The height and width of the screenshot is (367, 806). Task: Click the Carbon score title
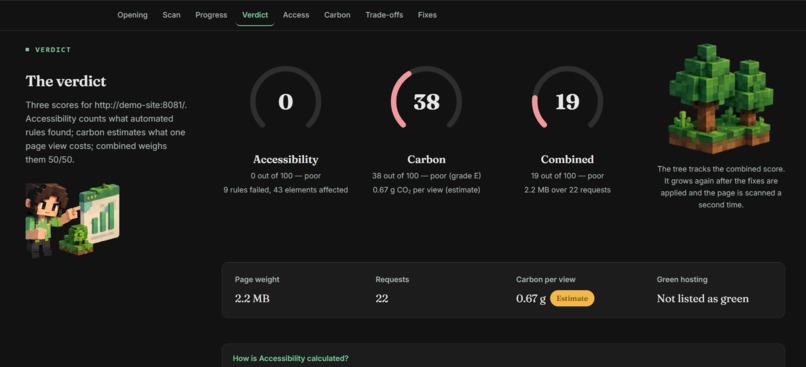click(426, 159)
